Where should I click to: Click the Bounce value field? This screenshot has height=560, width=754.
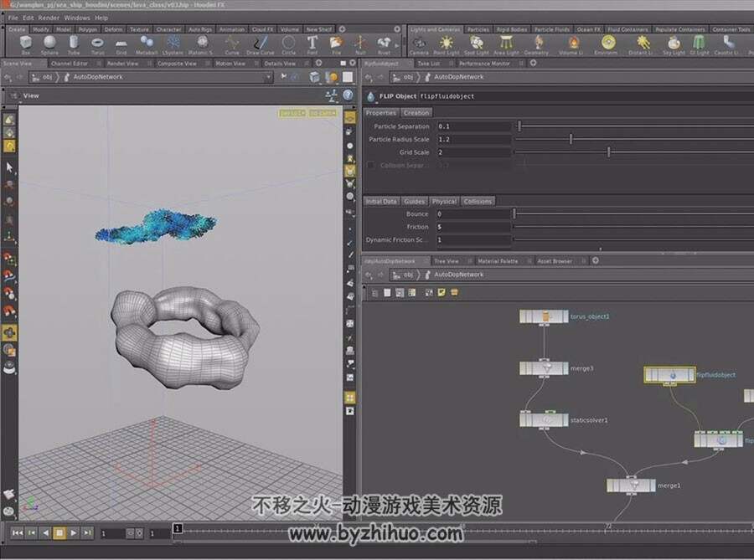click(473, 213)
